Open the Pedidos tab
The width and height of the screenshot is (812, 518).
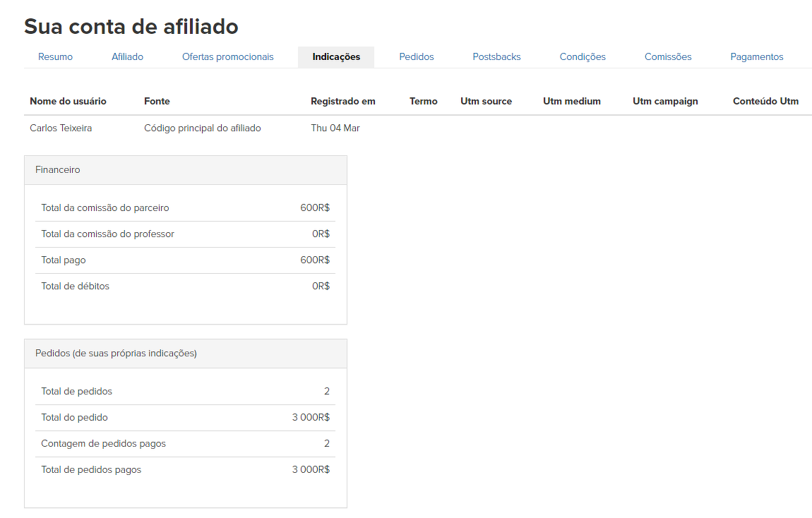(417, 57)
